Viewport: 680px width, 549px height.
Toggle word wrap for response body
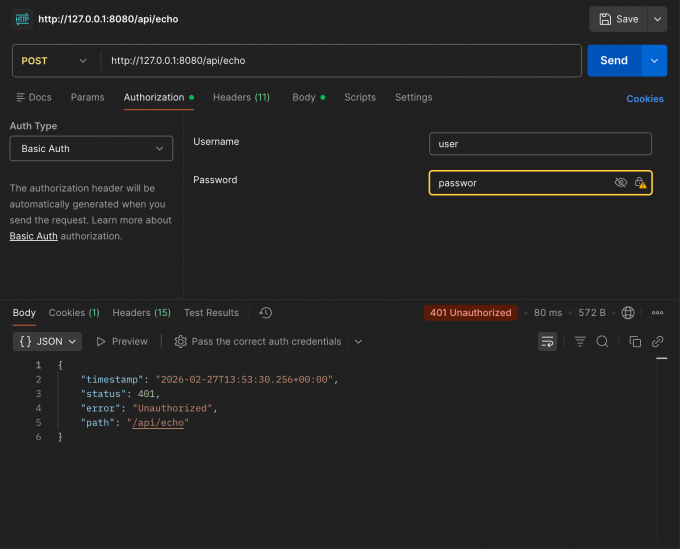[x=547, y=342]
